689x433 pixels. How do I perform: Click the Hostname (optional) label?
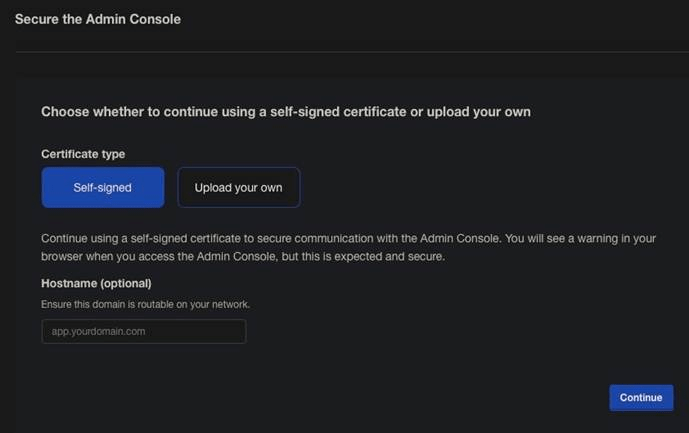[96, 283]
